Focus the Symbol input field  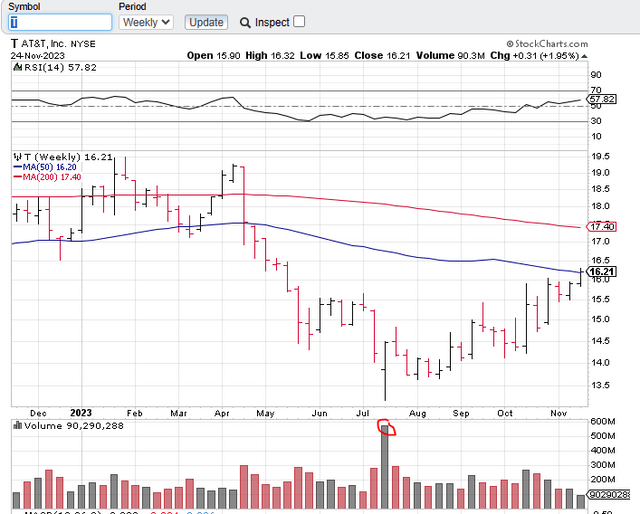(60, 22)
